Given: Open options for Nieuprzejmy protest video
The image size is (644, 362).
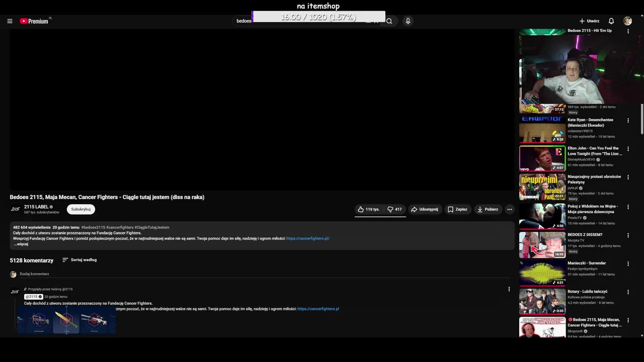Looking at the screenshot, I should [x=628, y=177].
